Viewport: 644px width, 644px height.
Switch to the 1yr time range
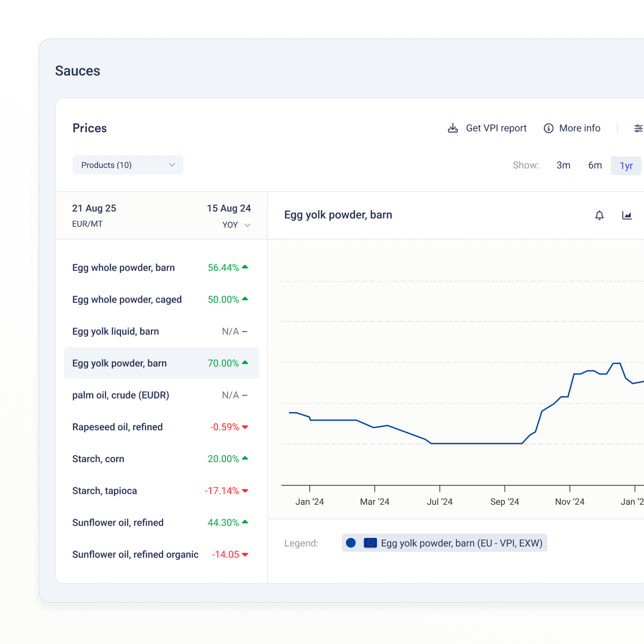(x=626, y=165)
